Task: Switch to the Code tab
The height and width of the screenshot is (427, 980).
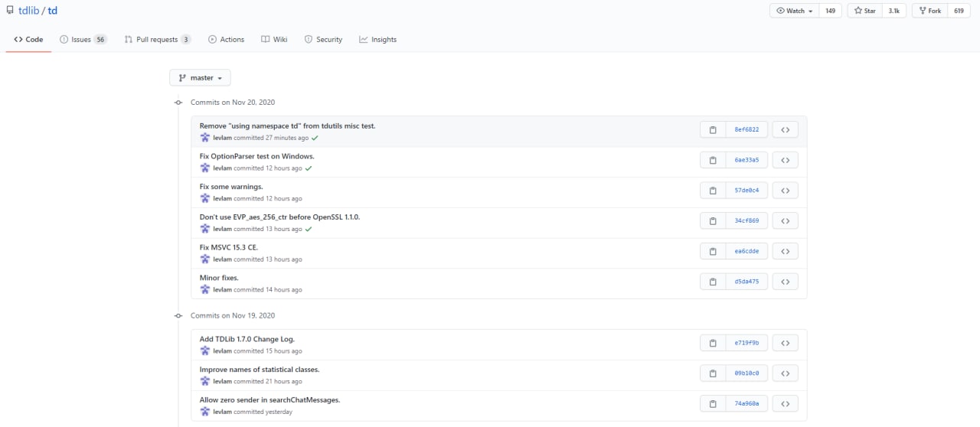Action: (28, 39)
